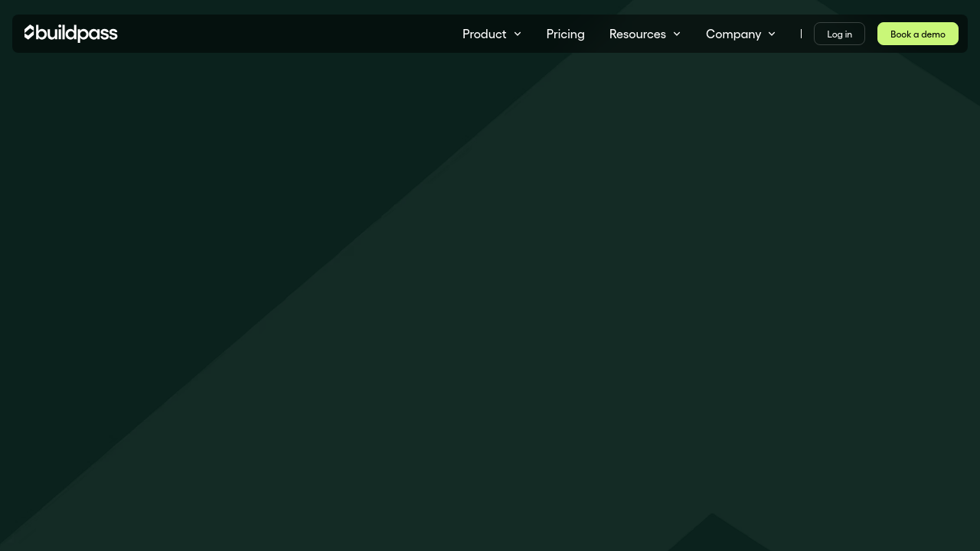980x551 pixels.
Task: Book a demo via the highlighted CTA
Action: click(917, 34)
